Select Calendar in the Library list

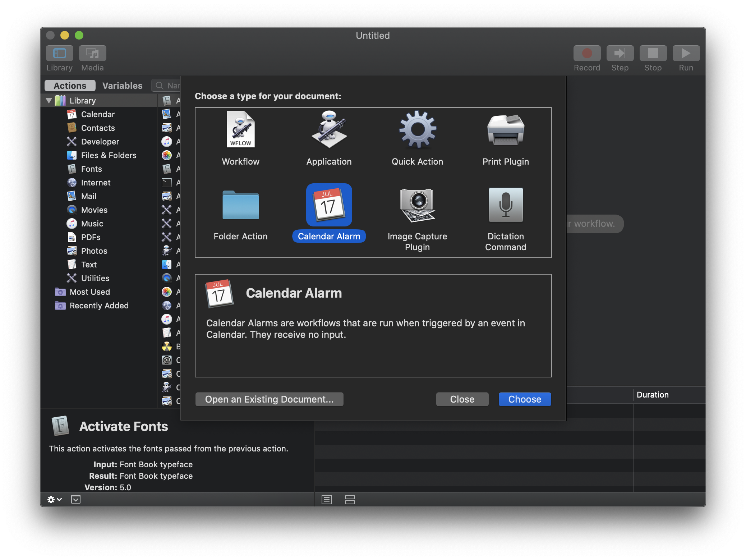(x=98, y=114)
